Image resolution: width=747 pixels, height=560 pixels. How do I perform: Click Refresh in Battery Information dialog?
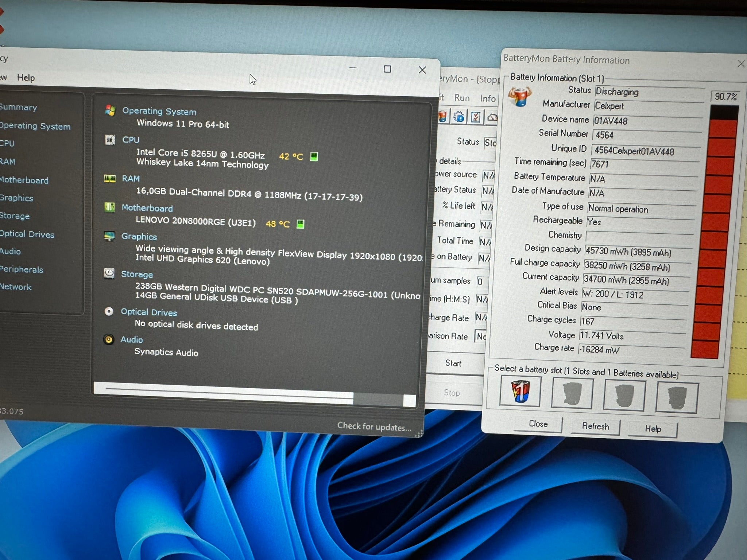click(595, 426)
